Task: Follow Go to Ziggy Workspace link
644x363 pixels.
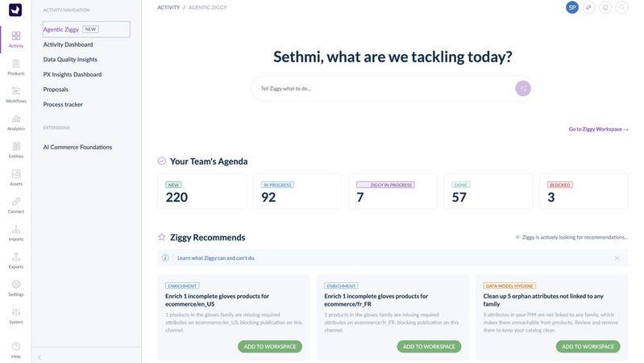Action: [598, 129]
